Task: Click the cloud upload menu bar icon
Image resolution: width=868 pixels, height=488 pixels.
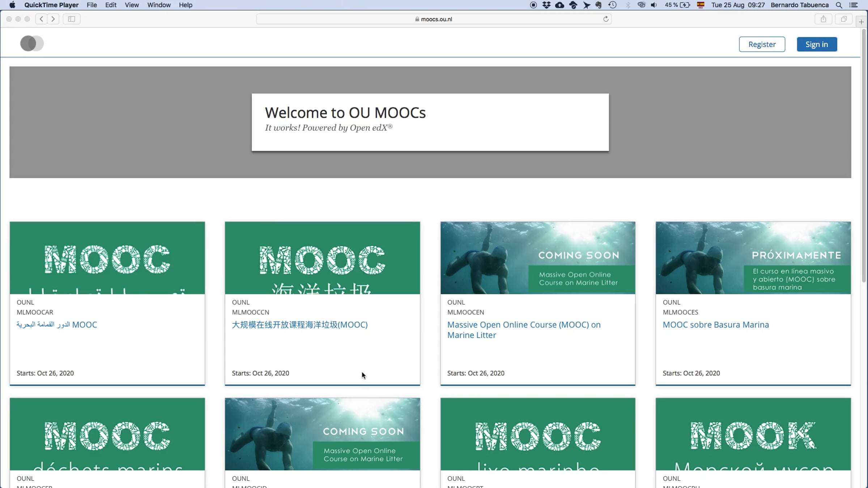Action: click(x=559, y=5)
